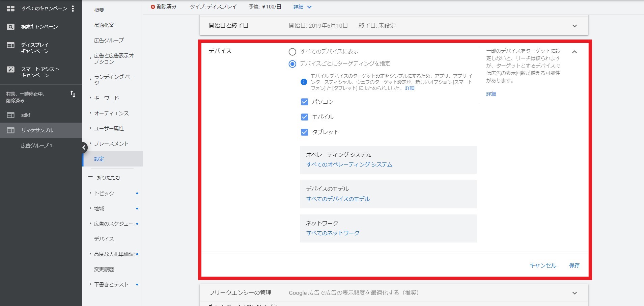Uncheck the タブレット checkbox
This screenshot has width=644, height=306.
pyautogui.click(x=304, y=132)
